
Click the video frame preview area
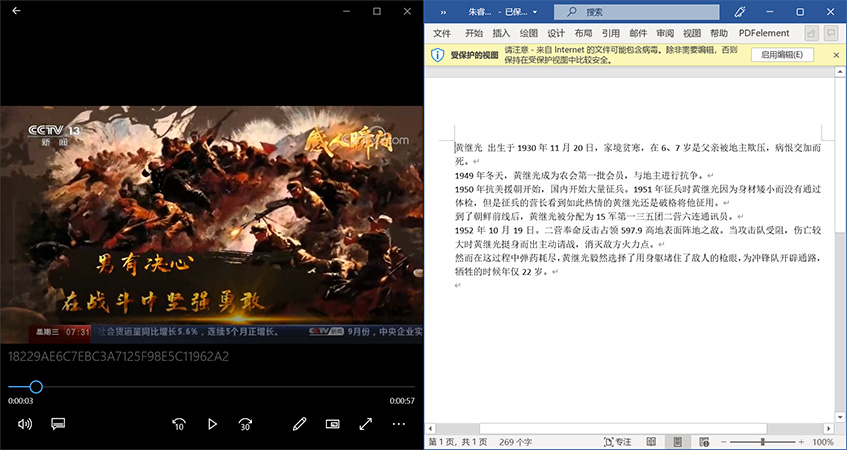coord(212,224)
